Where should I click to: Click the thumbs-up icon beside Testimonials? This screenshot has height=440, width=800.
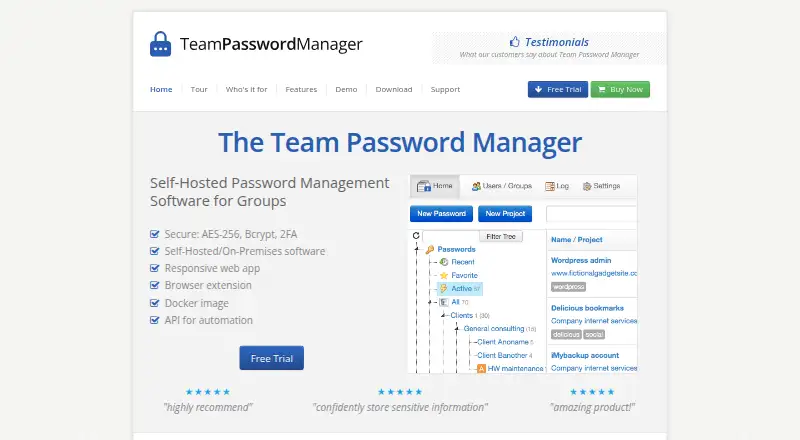click(514, 42)
